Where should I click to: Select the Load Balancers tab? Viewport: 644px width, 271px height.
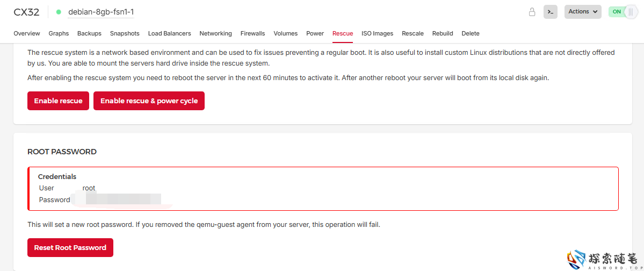point(169,33)
